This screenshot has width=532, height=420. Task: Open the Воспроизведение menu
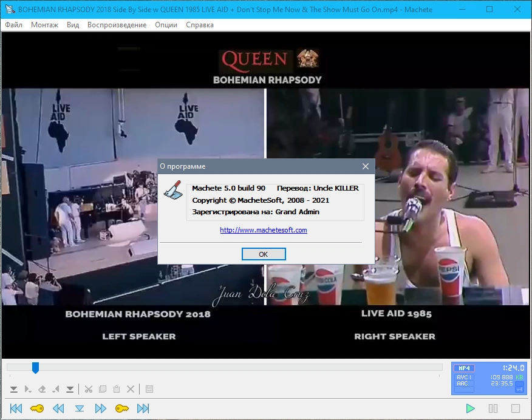[117, 25]
